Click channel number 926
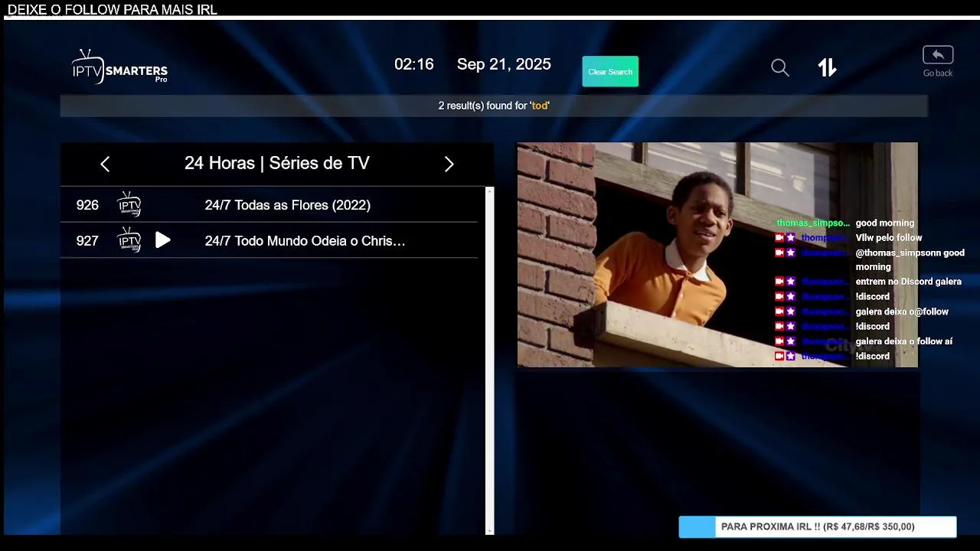 tap(87, 205)
